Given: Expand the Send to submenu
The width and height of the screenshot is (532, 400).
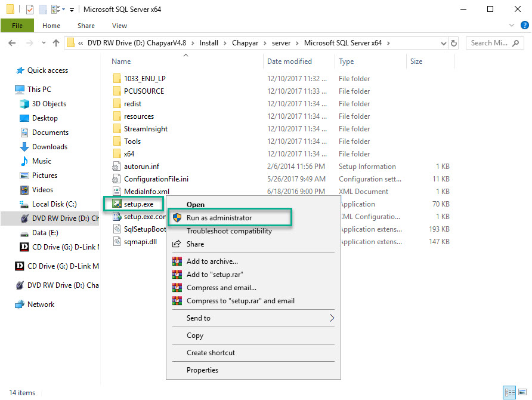Looking at the screenshot, I should coord(253,318).
